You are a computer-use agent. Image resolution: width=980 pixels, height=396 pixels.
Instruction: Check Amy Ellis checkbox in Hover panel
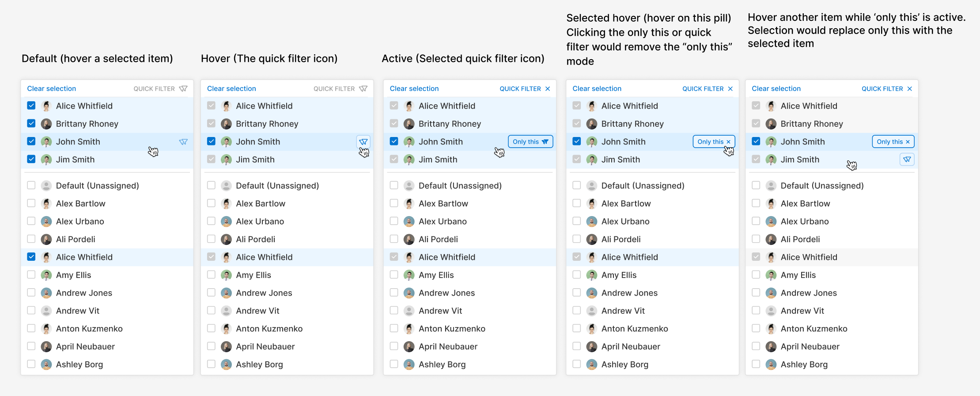click(211, 274)
